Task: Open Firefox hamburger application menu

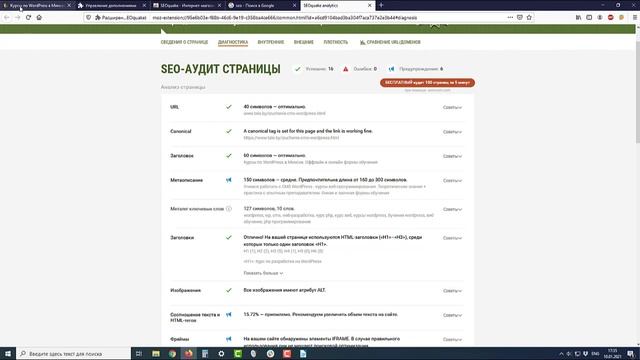Action: (635, 18)
